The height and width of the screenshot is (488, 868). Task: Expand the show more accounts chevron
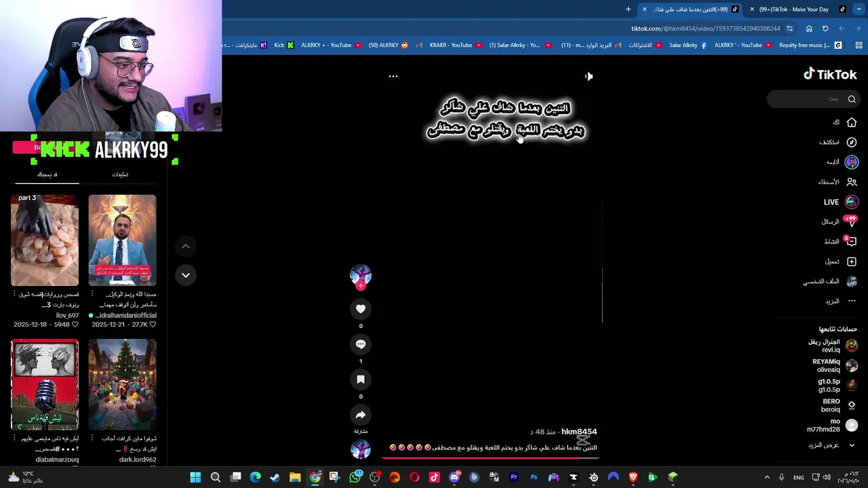click(852, 445)
